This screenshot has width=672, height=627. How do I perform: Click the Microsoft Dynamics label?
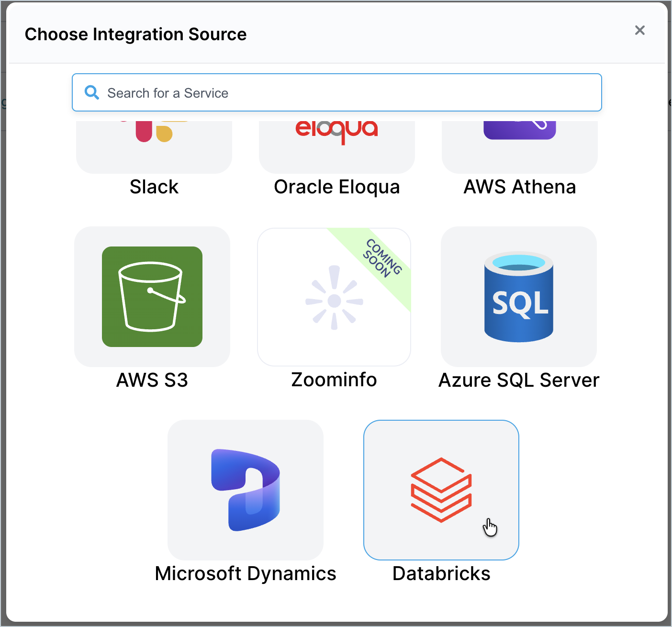[246, 573]
